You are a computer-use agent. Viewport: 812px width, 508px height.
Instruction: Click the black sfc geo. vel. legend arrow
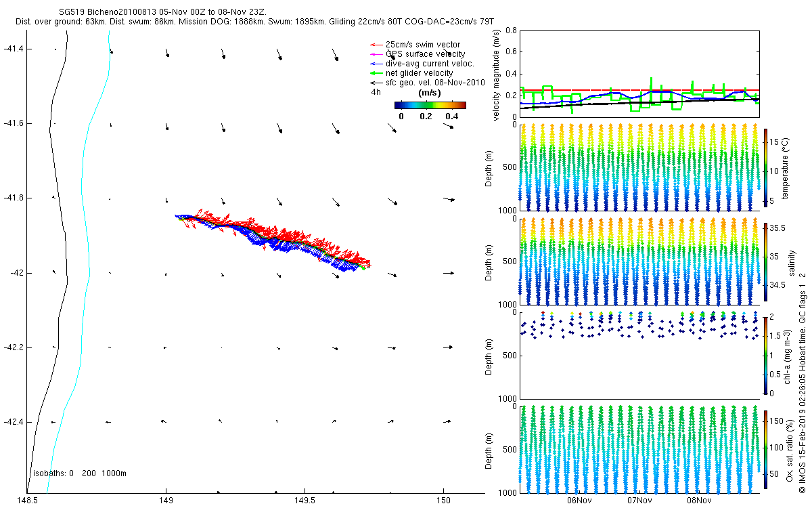(x=376, y=83)
